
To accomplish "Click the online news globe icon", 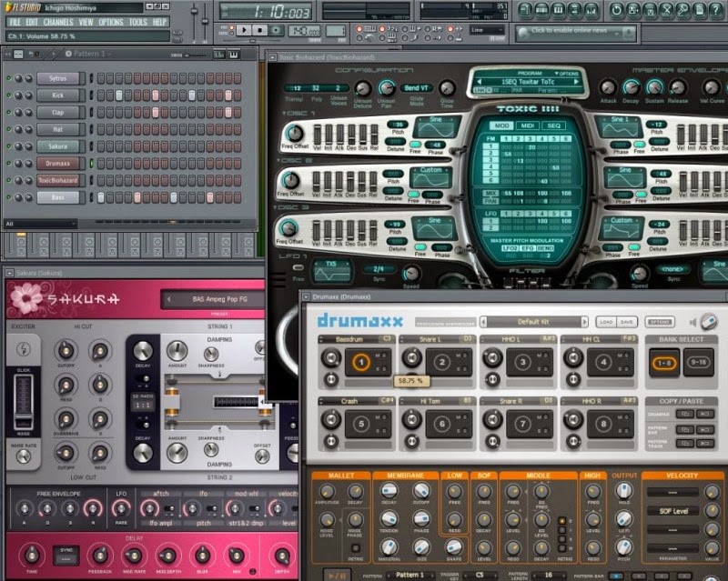I will (523, 33).
